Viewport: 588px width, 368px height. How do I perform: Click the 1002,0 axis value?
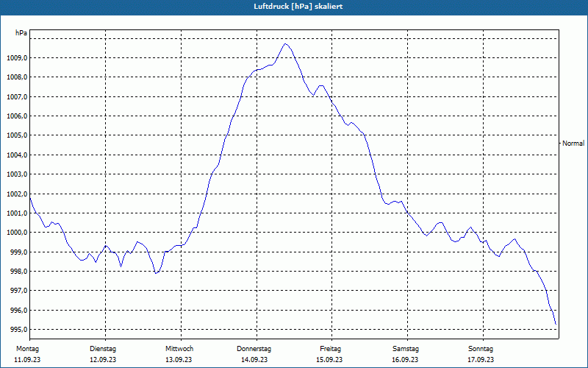17,194
